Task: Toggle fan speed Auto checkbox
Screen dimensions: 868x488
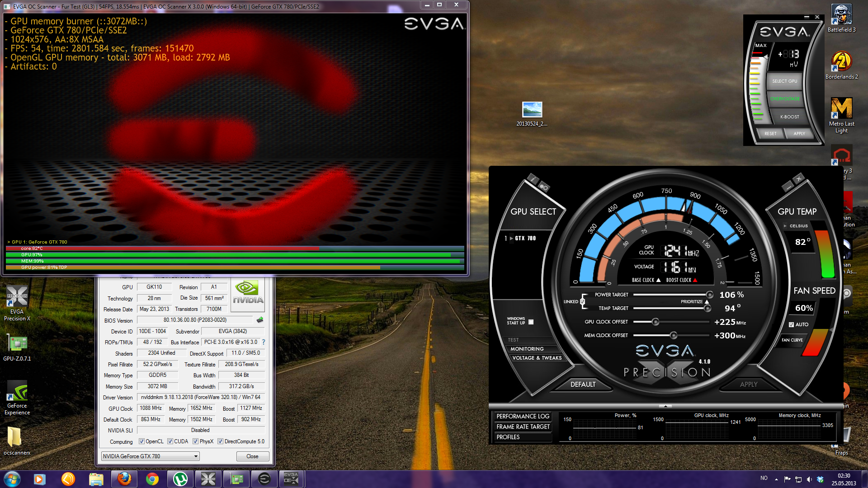Action: coord(791,324)
